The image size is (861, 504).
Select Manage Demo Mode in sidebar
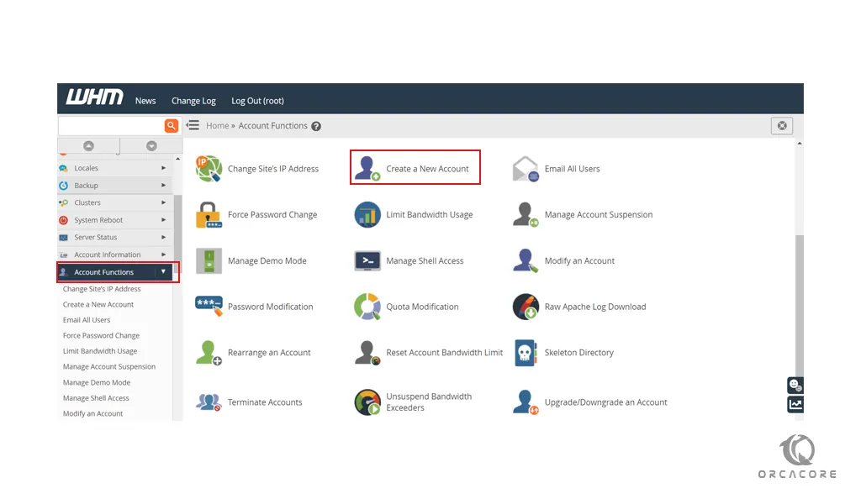tap(97, 382)
